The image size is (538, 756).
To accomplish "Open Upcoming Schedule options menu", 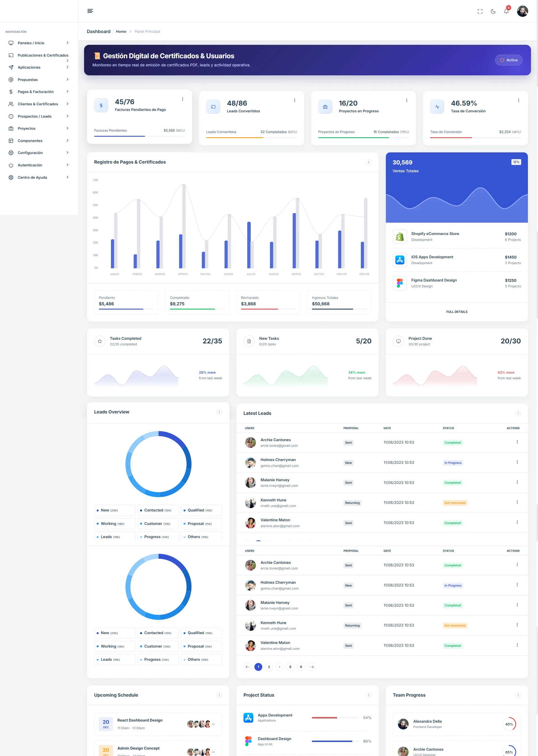I will click(219, 695).
